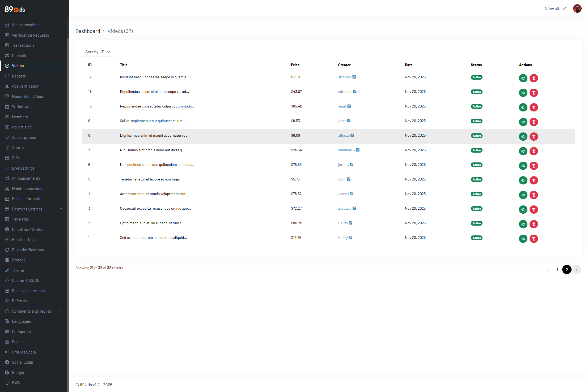The image size is (588, 392).
Task: Open external link icon beside stroman
Action: click(x=354, y=77)
